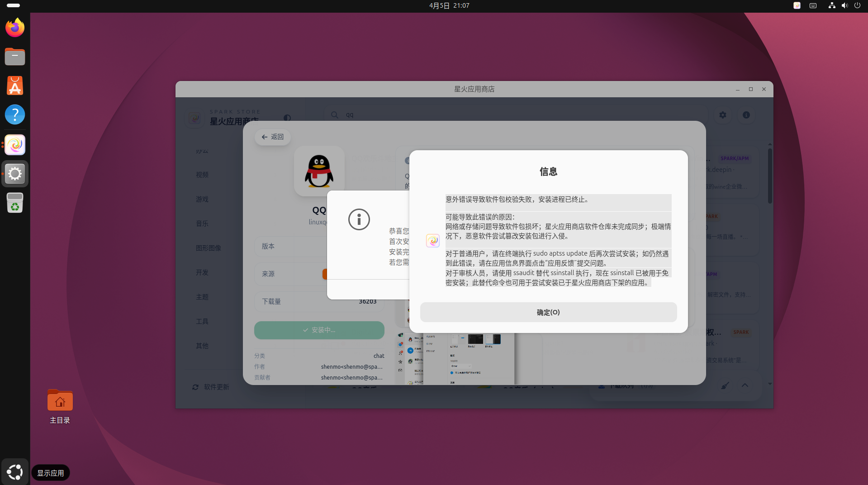Click the broom icon to clear the download queue

coord(725,386)
